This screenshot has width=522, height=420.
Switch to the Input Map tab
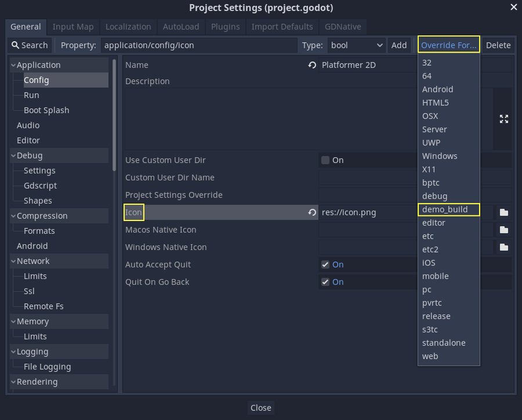73,27
